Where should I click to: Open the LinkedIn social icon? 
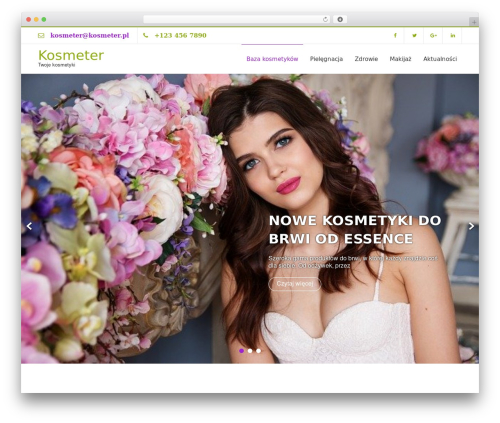coord(452,35)
